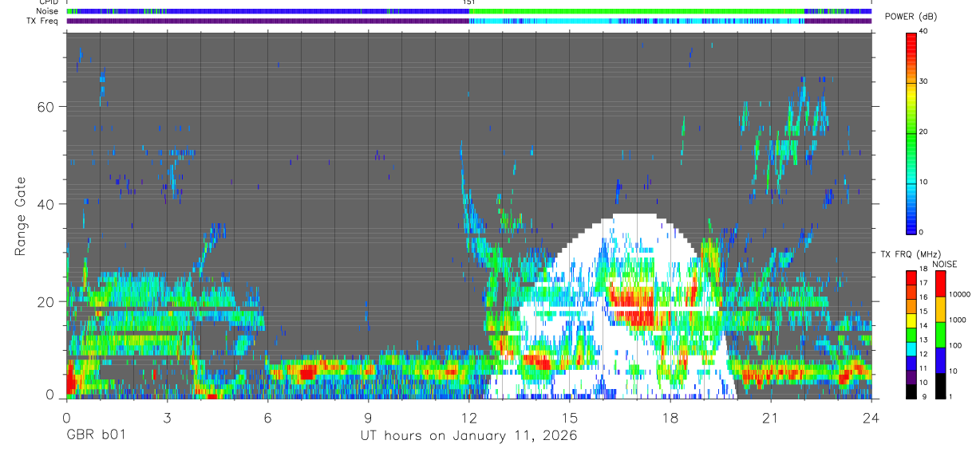The width and height of the screenshot is (980, 452).
Task: Click the black 9-10 MHz TX FRQ swatch
Action: click(911, 392)
